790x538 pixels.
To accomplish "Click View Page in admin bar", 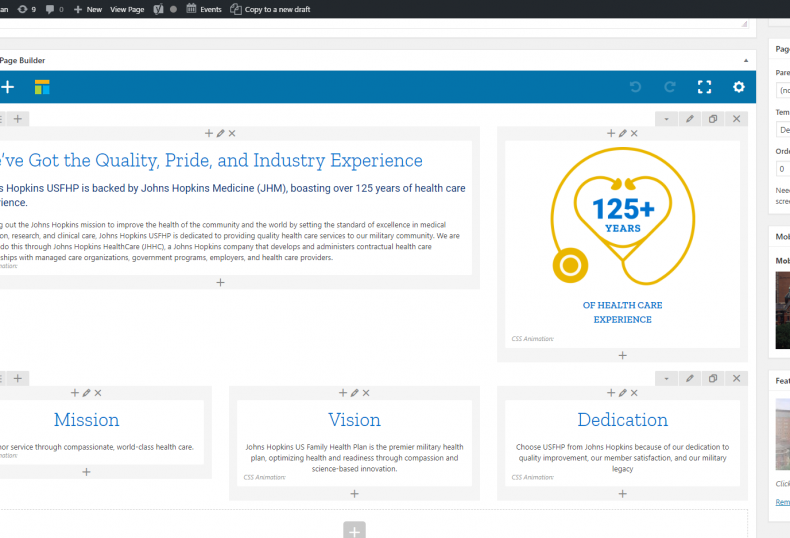I will (x=127, y=9).
